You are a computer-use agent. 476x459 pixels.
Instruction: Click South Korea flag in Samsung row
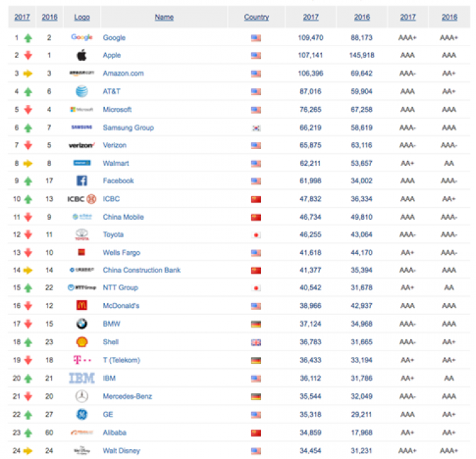click(256, 128)
